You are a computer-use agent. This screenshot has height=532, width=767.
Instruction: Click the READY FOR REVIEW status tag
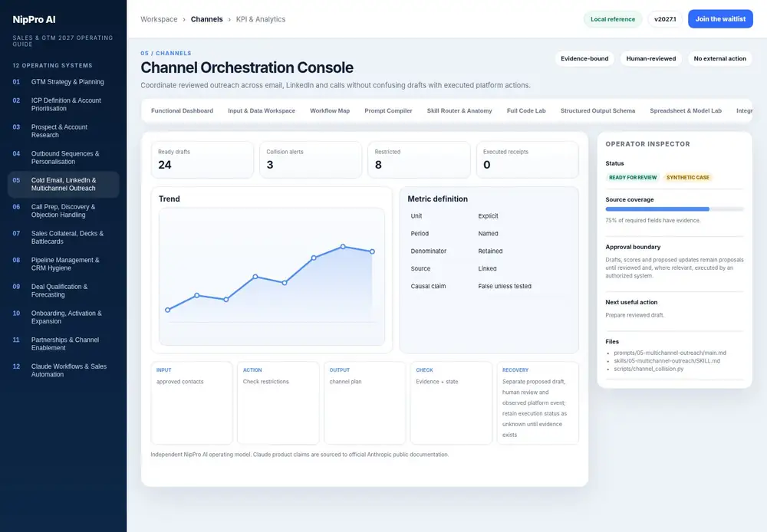633,178
